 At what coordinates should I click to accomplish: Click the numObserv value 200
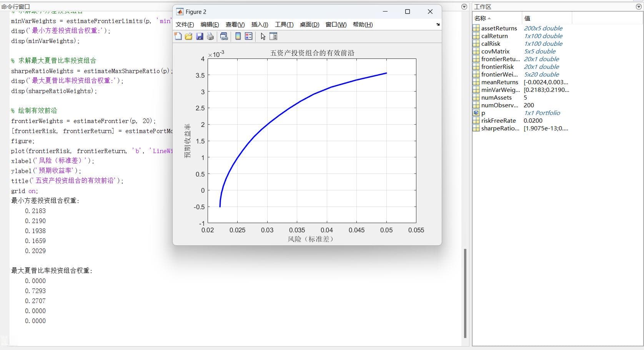coord(529,105)
